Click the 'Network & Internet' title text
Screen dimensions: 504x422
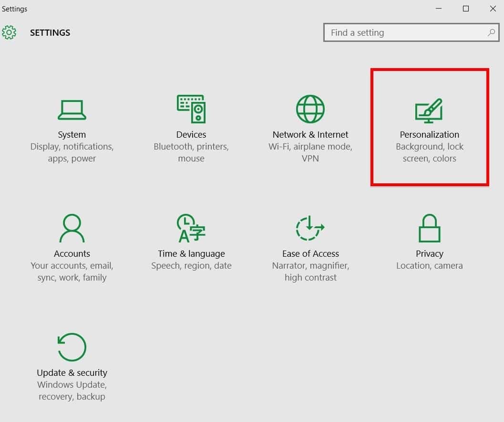tap(310, 135)
